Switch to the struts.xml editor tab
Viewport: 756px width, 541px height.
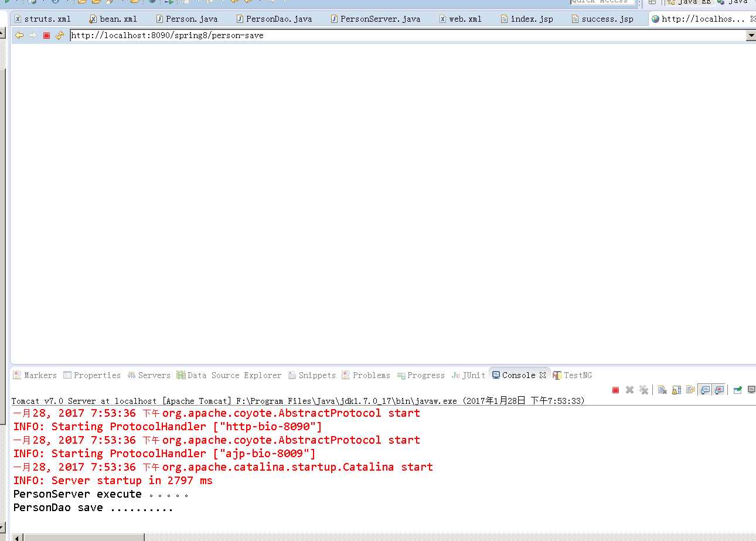(42, 19)
